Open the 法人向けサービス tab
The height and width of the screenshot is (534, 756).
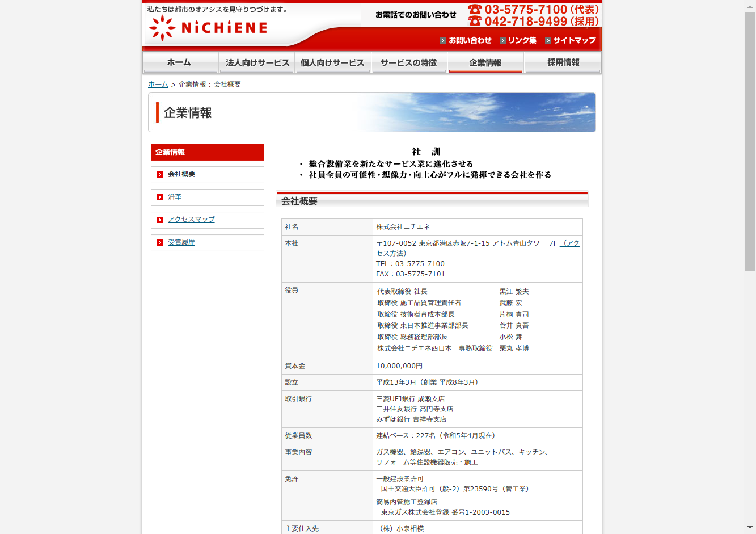(x=257, y=62)
